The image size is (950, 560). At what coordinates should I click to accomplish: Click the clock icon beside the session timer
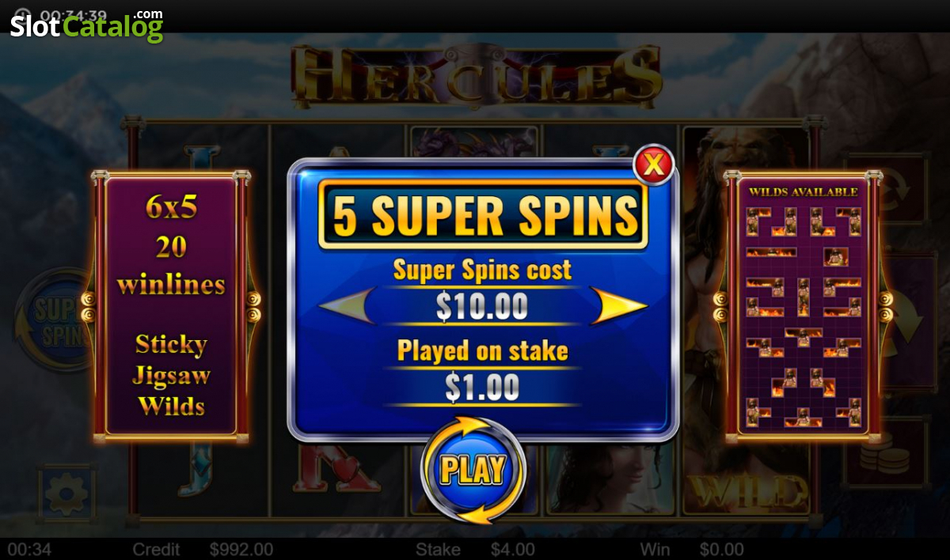coord(24,16)
